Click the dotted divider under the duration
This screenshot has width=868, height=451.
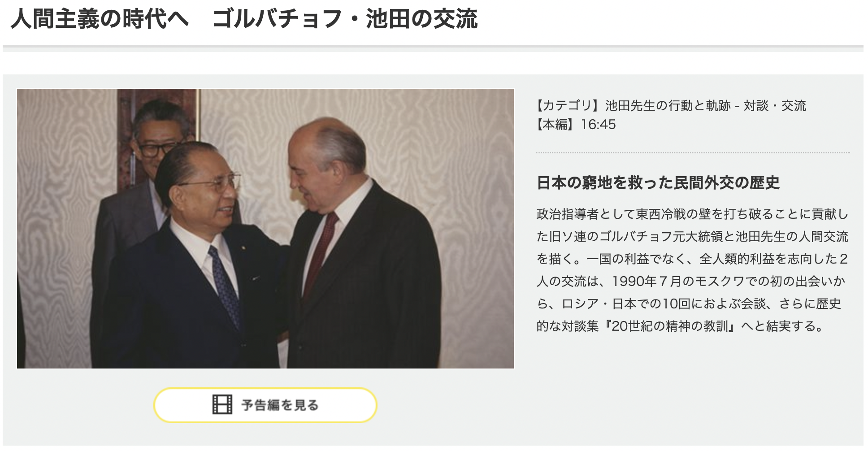(693, 153)
